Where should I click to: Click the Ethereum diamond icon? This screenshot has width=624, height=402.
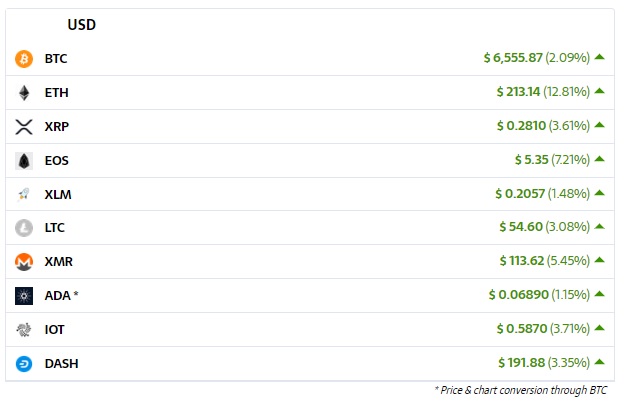click(24, 93)
